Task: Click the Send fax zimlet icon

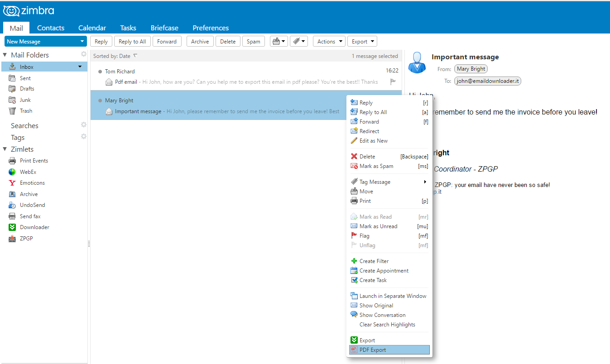Action: [x=12, y=216]
